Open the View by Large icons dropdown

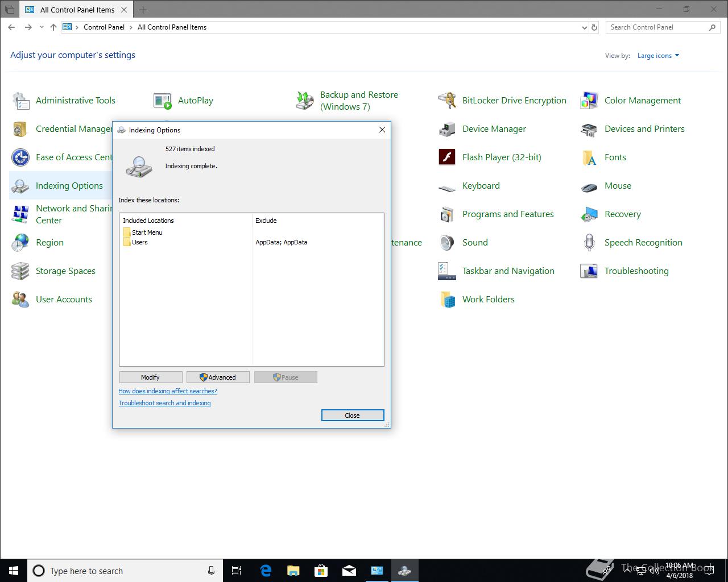(658, 56)
